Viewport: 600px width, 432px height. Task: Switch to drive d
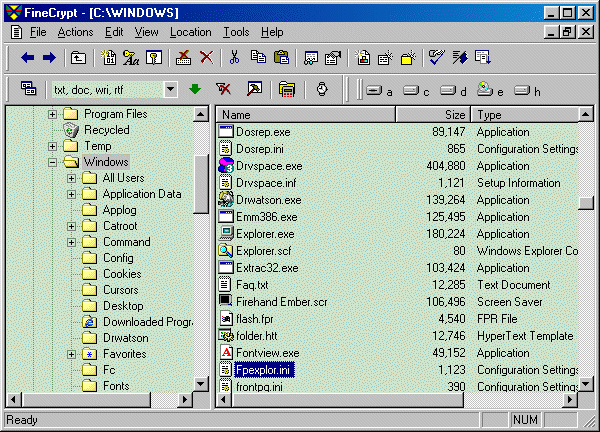453,91
